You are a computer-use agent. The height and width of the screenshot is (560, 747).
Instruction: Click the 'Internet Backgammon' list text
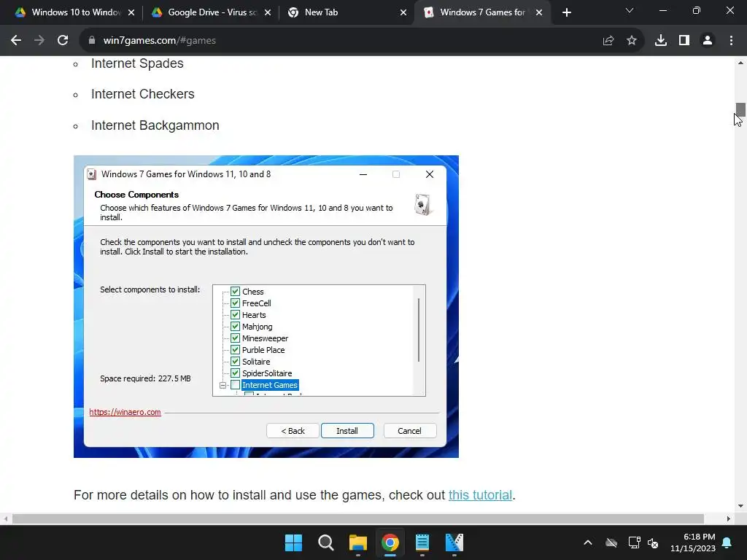(155, 125)
